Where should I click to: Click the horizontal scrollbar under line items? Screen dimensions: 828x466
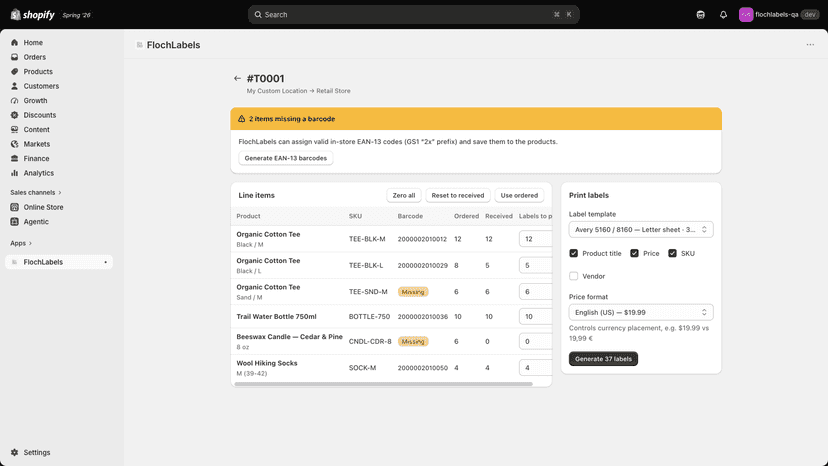coord(383,384)
